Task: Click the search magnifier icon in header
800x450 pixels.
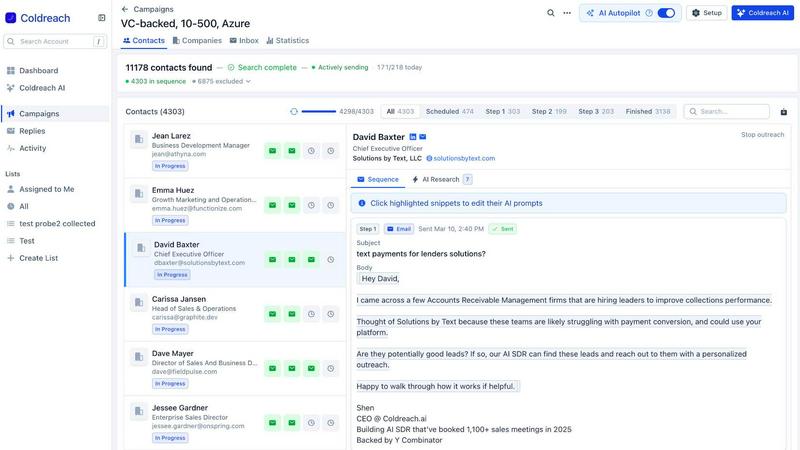Action: pyautogui.click(x=551, y=13)
